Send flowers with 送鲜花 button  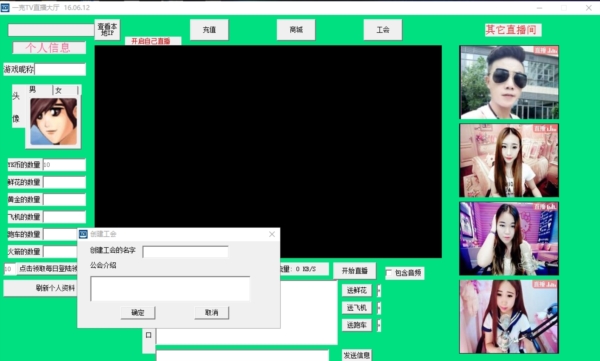(357, 290)
